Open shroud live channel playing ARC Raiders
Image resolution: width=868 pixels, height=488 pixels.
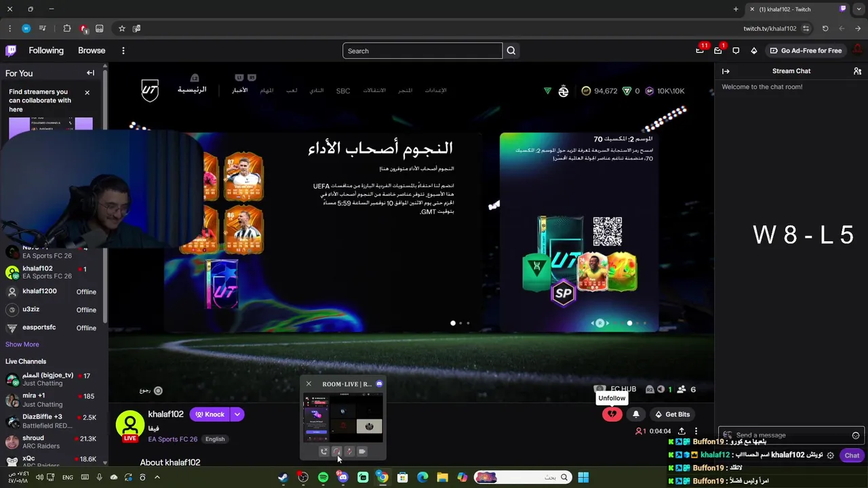(x=54, y=442)
